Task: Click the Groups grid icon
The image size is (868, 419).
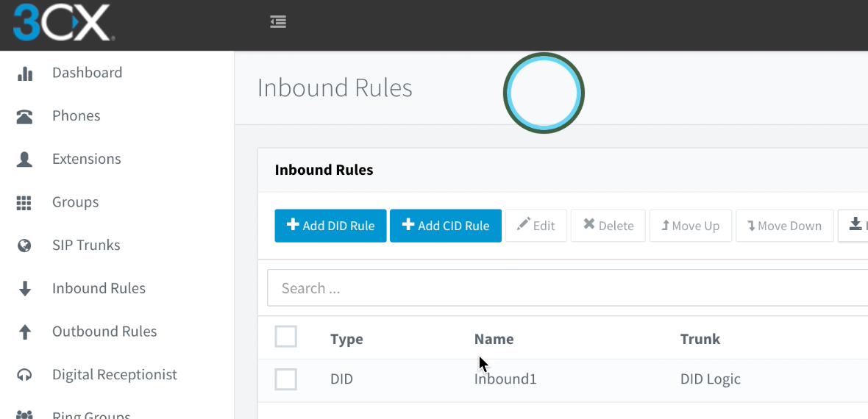Action: pos(25,203)
